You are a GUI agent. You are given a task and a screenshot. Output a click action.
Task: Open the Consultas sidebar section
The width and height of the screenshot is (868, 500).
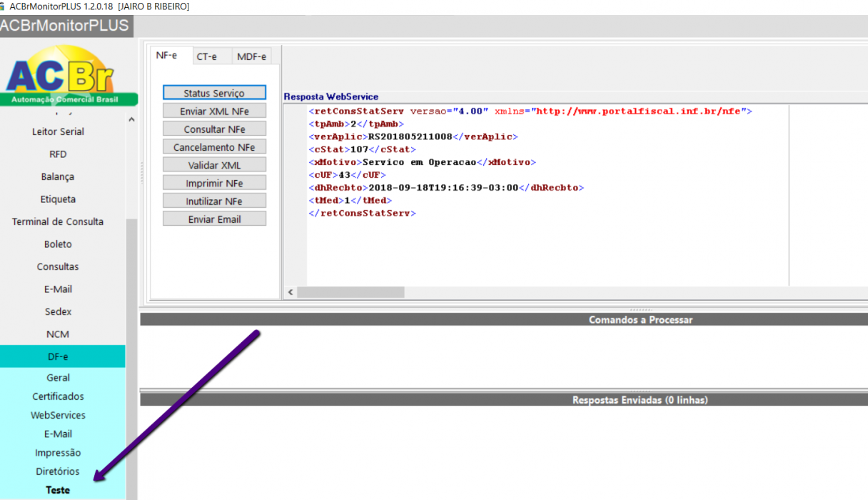click(58, 266)
